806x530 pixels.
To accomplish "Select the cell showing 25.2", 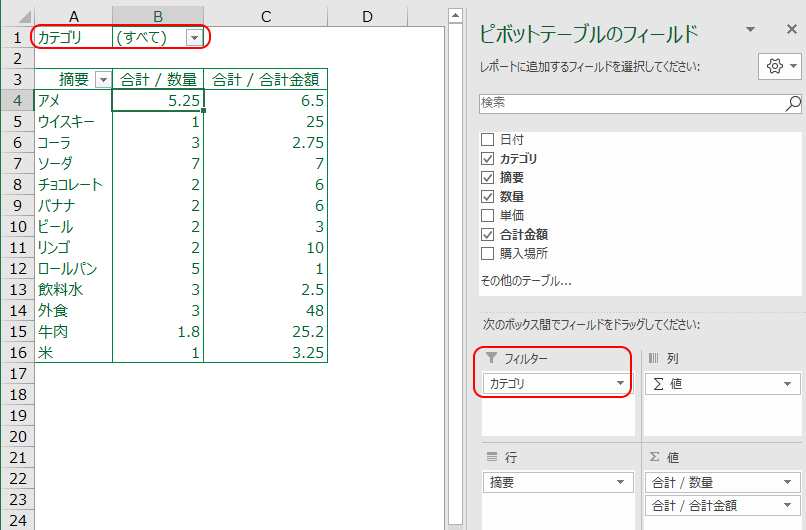I will click(265, 332).
